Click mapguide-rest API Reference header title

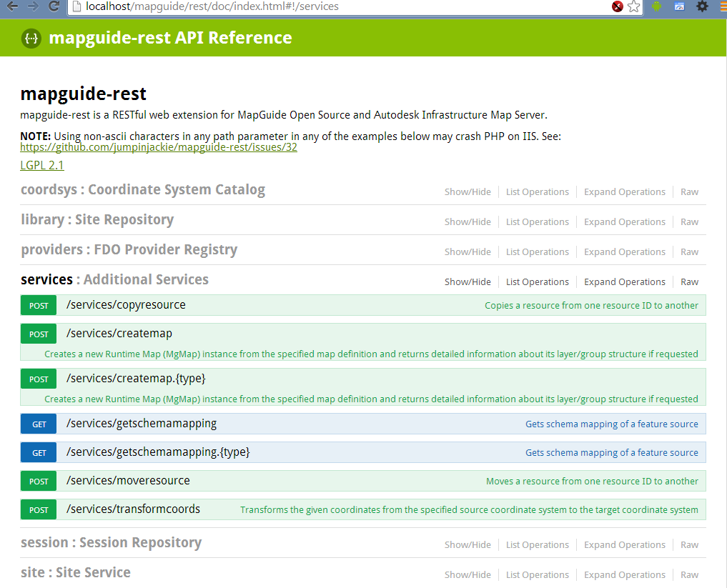coord(170,38)
